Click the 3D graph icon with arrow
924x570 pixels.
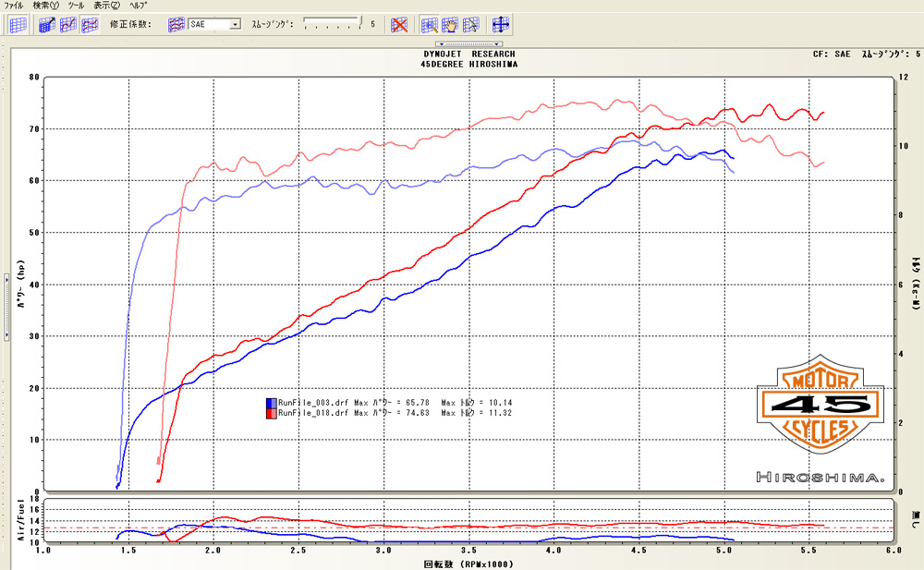(x=47, y=25)
